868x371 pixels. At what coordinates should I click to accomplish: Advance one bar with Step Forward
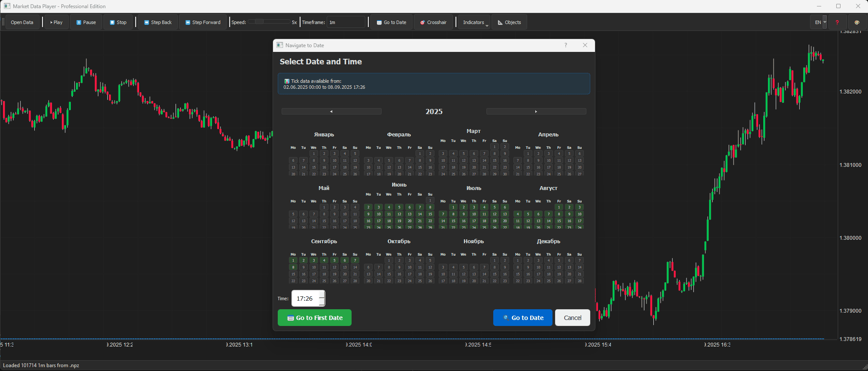pyautogui.click(x=203, y=22)
